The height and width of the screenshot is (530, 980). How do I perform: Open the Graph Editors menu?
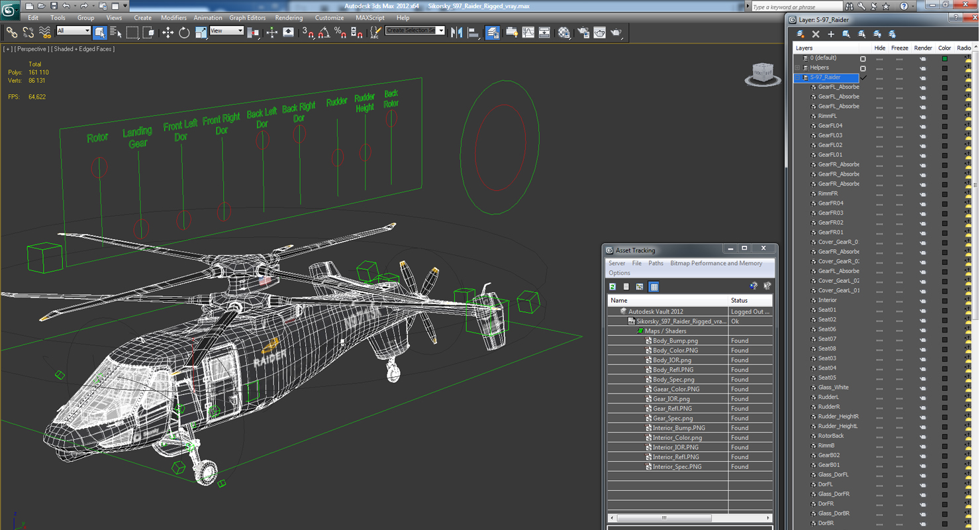pyautogui.click(x=248, y=18)
